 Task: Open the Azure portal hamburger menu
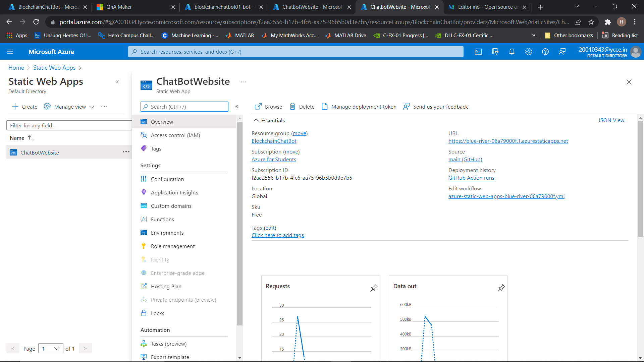pyautogui.click(x=10, y=52)
